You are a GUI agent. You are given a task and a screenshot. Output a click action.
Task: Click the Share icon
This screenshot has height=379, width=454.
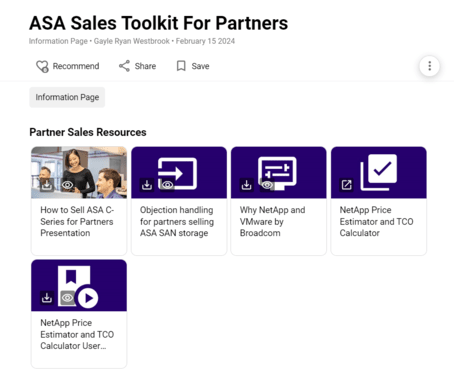[x=124, y=66]
